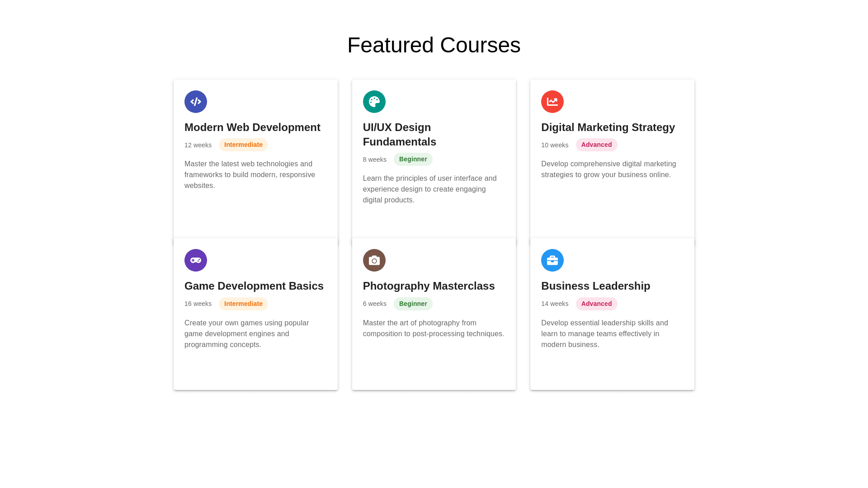868x488 pixels.
Task: Click the blue briefcase icon
Action: coord(552,260)
